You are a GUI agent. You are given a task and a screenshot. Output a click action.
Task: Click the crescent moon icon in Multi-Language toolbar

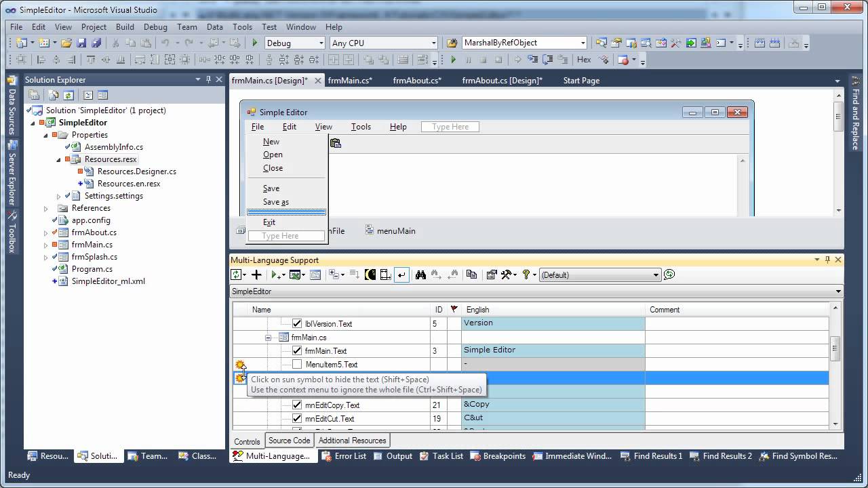370,274
